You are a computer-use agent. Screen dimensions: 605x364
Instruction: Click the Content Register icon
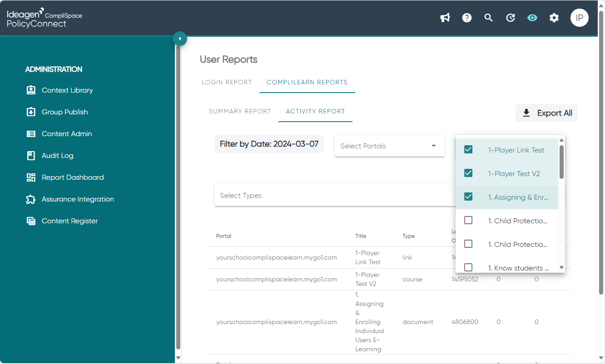(x=31, y=221)
